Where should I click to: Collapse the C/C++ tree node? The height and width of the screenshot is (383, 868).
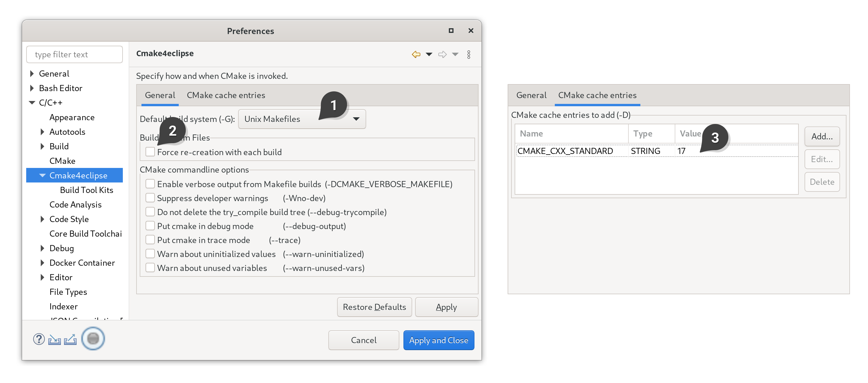pos(32,102)
